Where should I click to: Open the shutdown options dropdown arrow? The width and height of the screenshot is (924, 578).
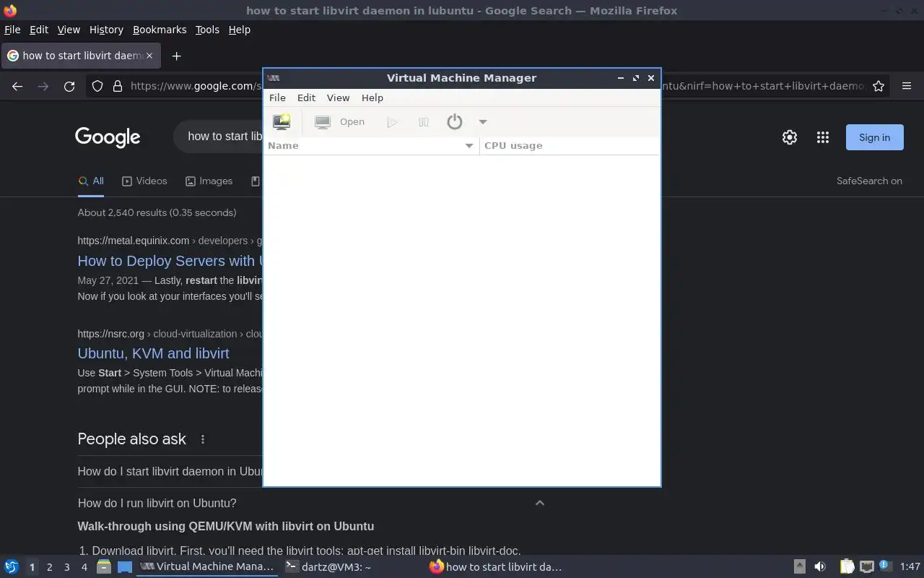click(483, 122)
